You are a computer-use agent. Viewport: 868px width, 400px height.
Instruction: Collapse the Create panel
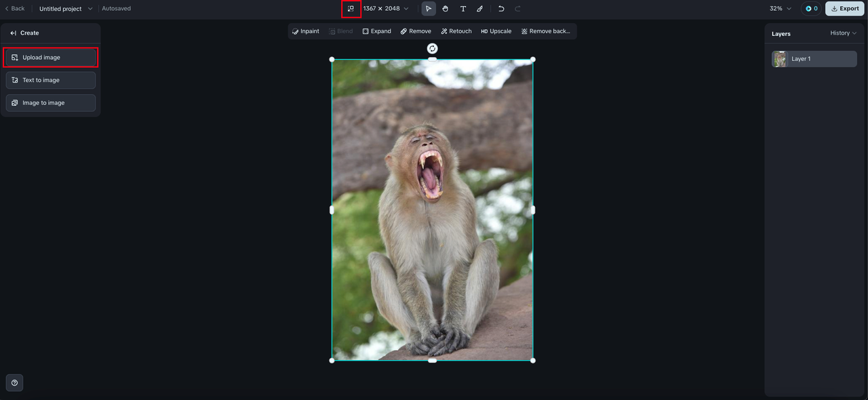[13, 33]
